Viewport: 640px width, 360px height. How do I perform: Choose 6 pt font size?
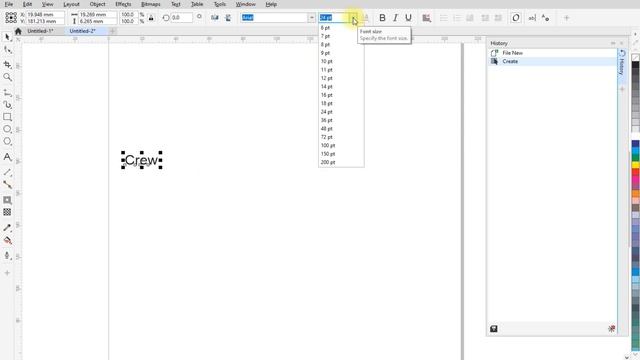[341, 28]
